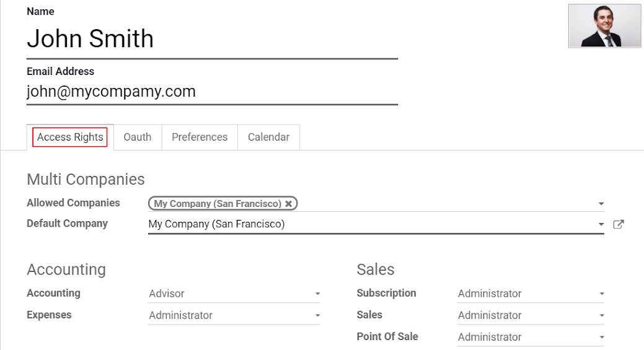The height and width of the screenshot is (350, 644).
Task: Click the Advisor value in Accounting field
Action: click(x=167, y=294)
